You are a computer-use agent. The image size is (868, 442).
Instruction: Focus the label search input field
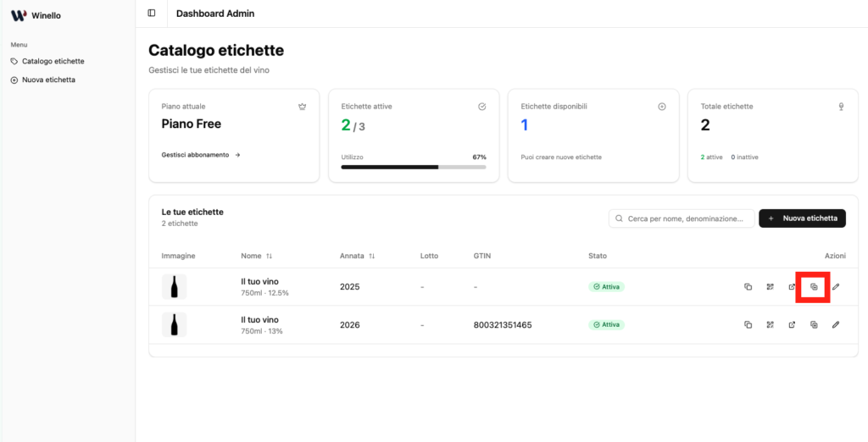pos(688,218)
